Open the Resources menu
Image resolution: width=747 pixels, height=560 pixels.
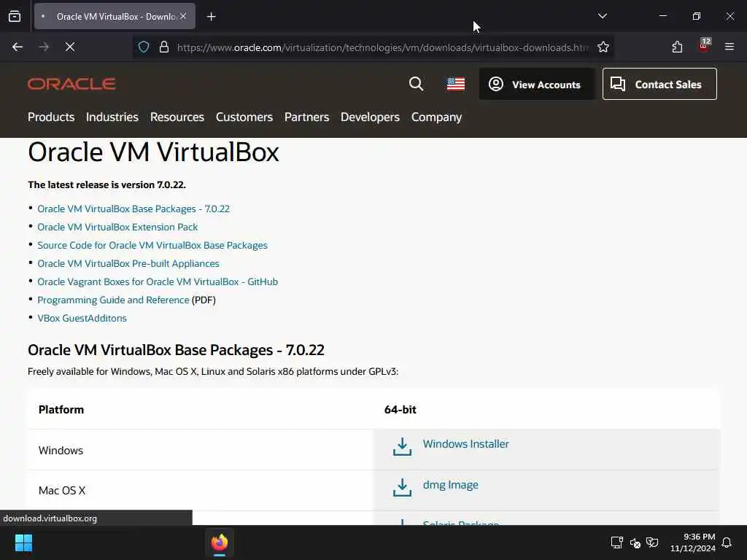pyautogui.click(x=177, y=117)
